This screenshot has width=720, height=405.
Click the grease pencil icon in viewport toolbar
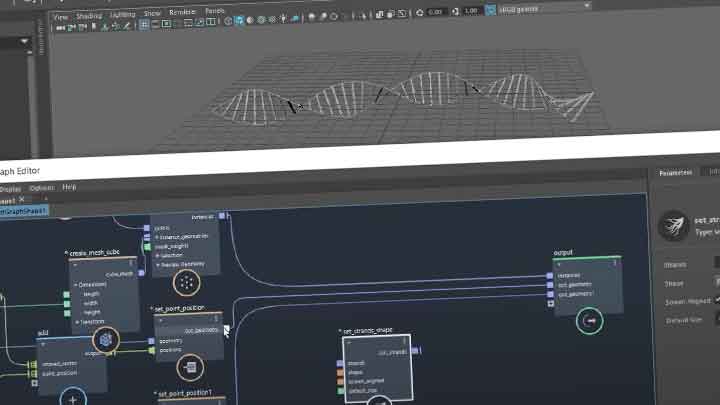[x=127, y=26]
